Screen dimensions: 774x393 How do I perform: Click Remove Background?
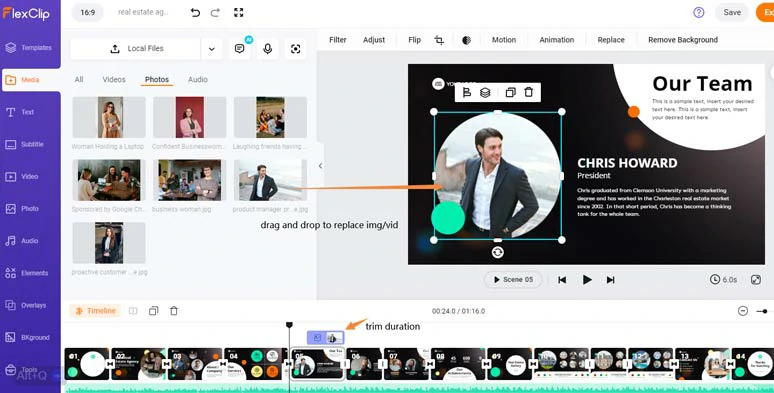tap(683, 40)
